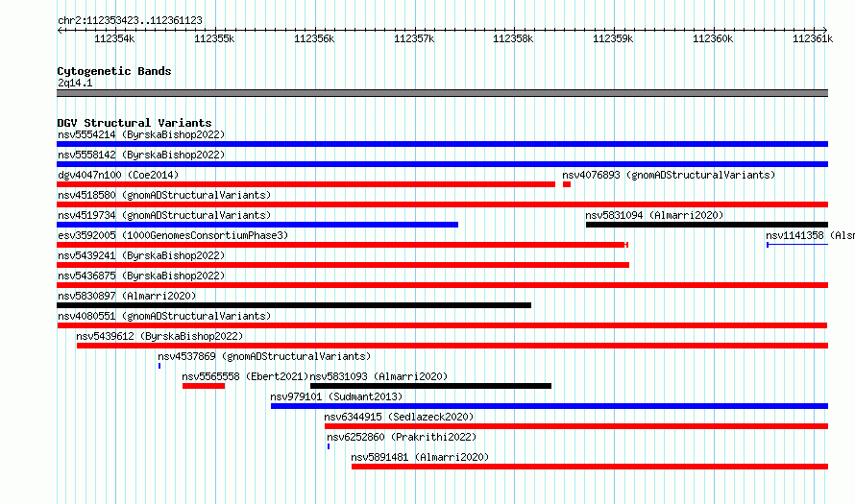Click the nsv5436875 red variant bar

point(442,285)
